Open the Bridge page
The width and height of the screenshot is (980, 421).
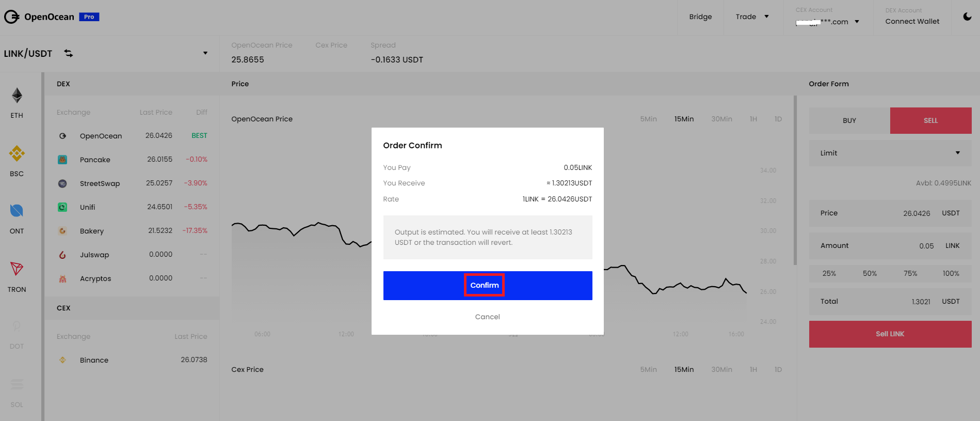(x=700, y=17)
